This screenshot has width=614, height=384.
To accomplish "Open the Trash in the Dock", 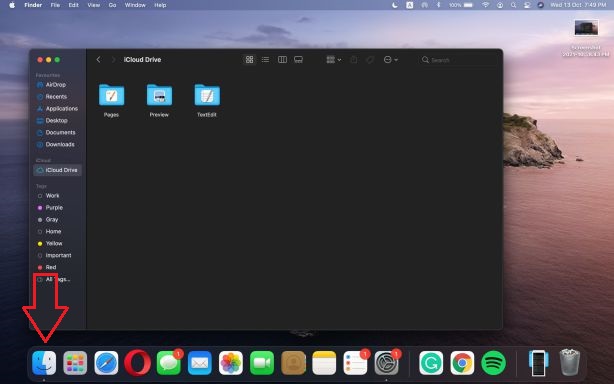I will [x=570, y=362].
